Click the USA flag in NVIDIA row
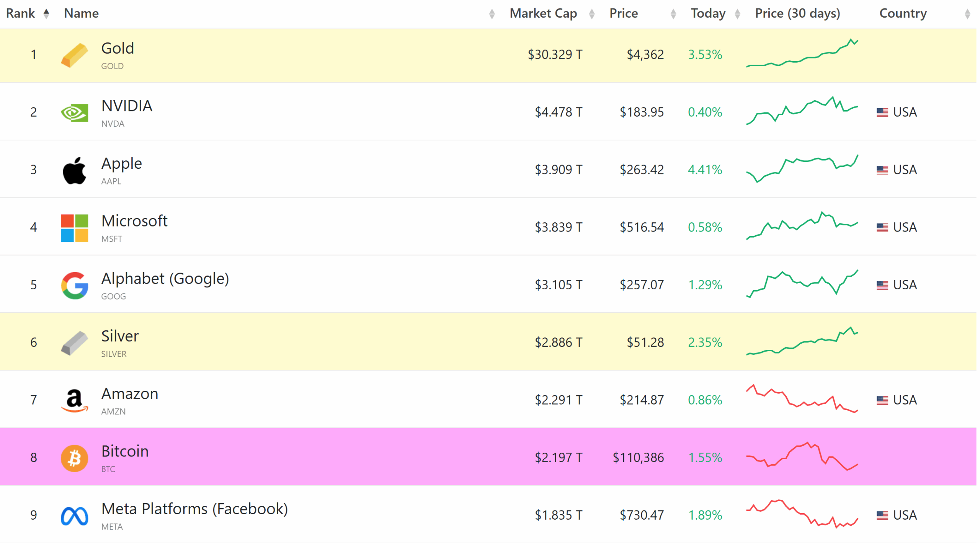Image resolution: width=980 pixels, height=543 pixels. (x=882, y=113)
